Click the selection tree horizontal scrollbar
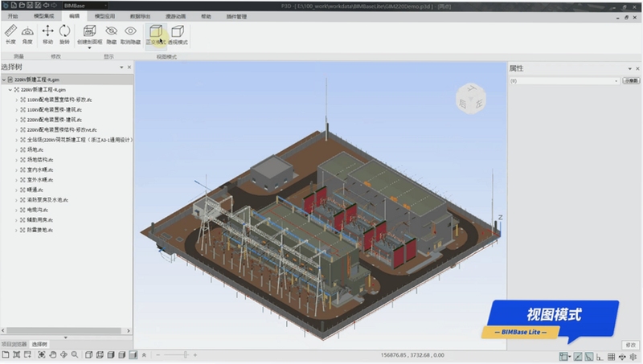Image resolution: width=643 pixels, height=364 pixels. click(x=63, y=330)
